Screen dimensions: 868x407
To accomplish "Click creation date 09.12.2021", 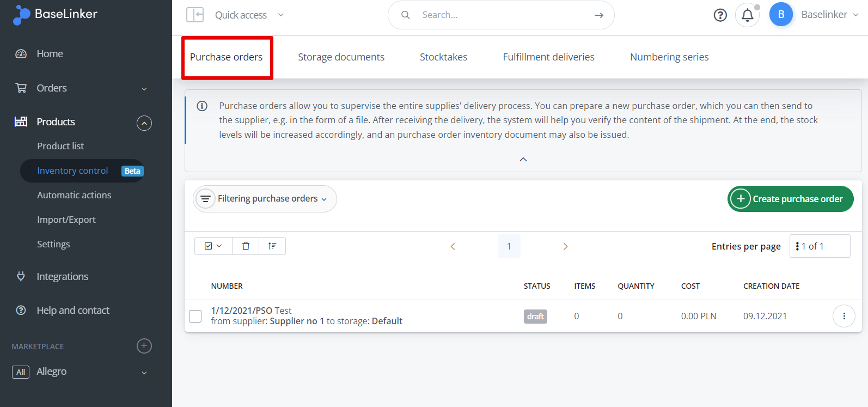I will coord(765,316).
